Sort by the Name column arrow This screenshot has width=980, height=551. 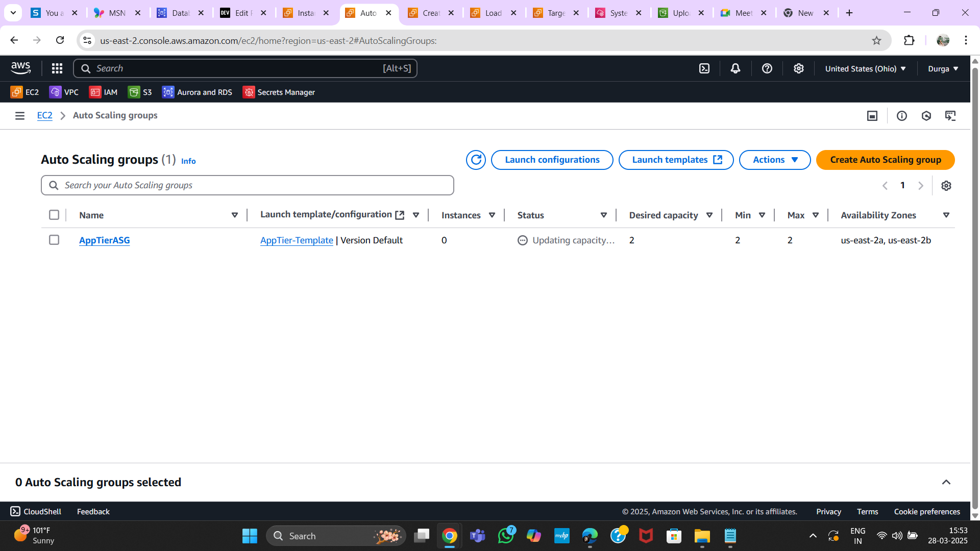235,215
